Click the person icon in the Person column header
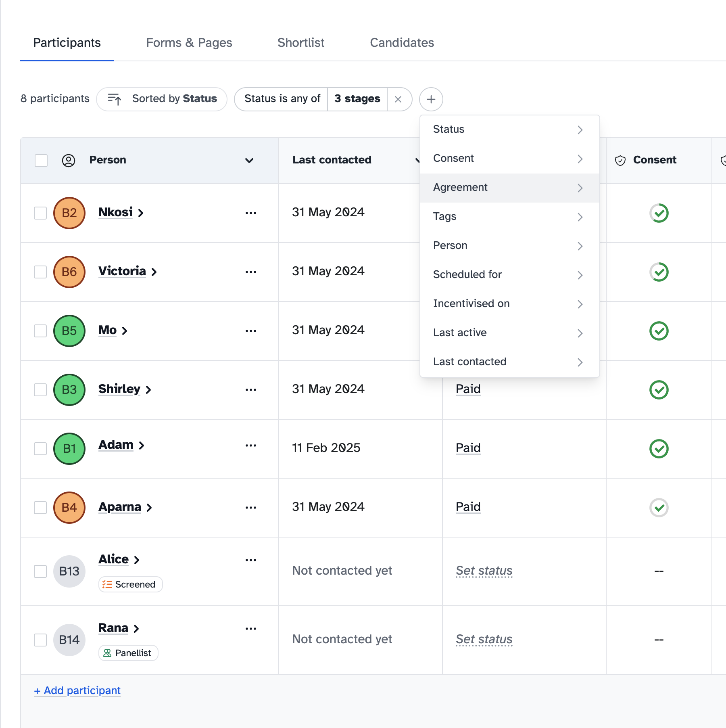 [69, 160]
